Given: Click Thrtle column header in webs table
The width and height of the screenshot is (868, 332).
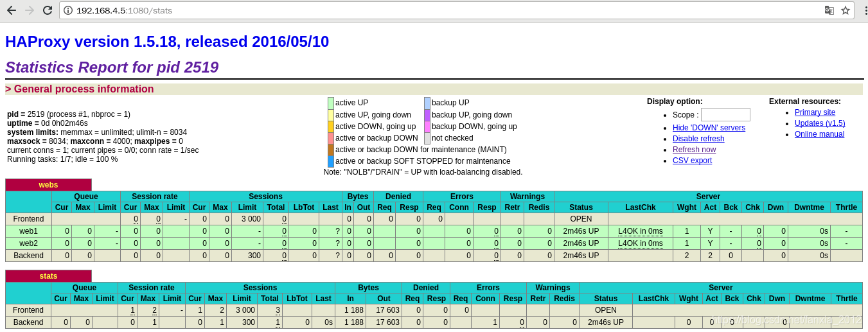Looking at the screenshot, I should pos(846,207).
